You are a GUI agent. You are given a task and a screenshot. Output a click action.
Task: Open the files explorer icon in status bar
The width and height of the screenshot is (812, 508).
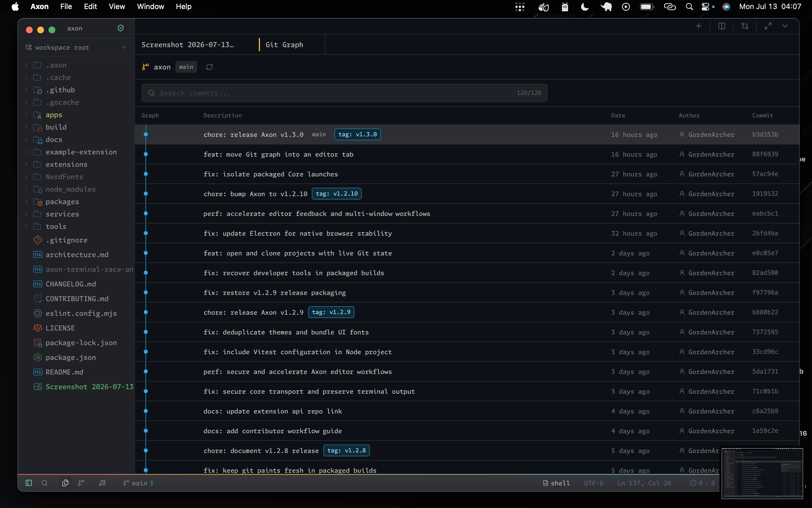[65, 483]
